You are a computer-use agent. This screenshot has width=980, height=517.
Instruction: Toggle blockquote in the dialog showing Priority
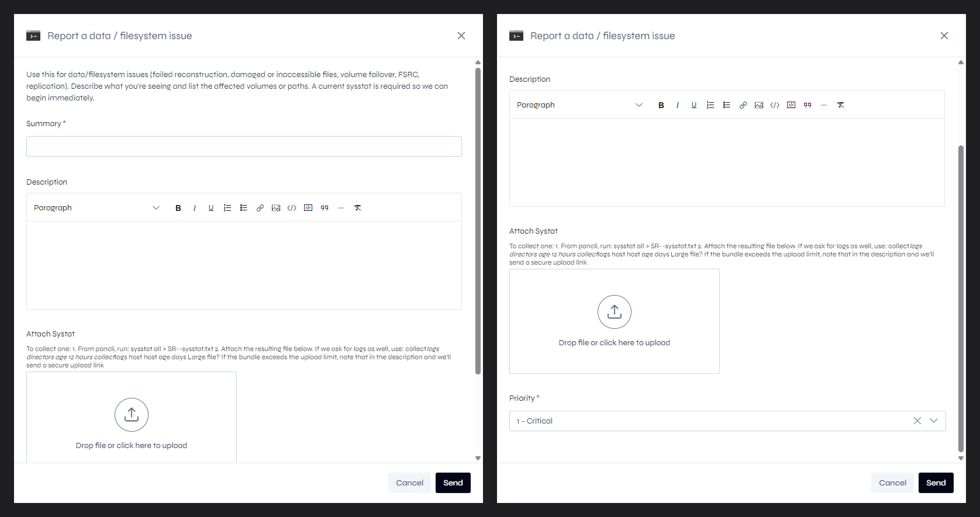tap(808, 105)
